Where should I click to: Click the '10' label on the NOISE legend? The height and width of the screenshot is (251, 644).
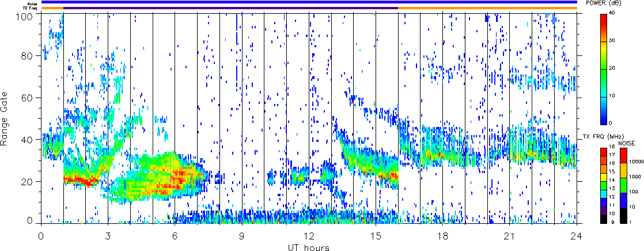click(x=632, y=207)
